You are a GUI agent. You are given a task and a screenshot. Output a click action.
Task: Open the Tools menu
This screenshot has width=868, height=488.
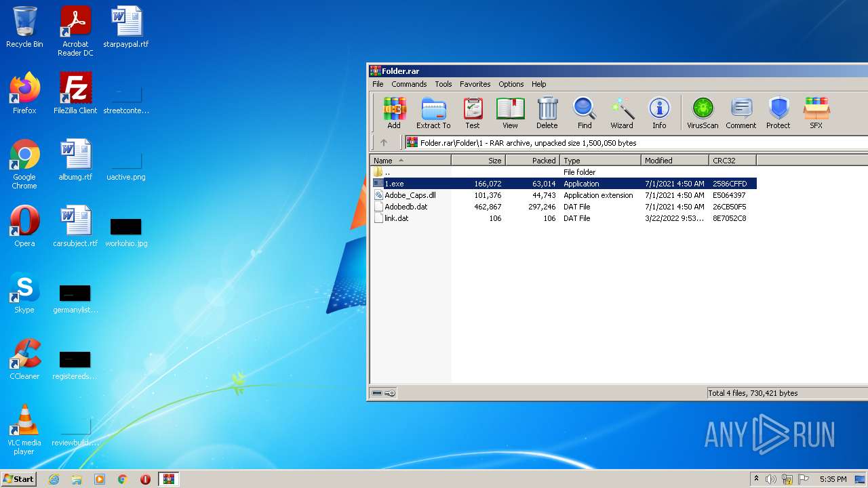(x=443, y=84)
